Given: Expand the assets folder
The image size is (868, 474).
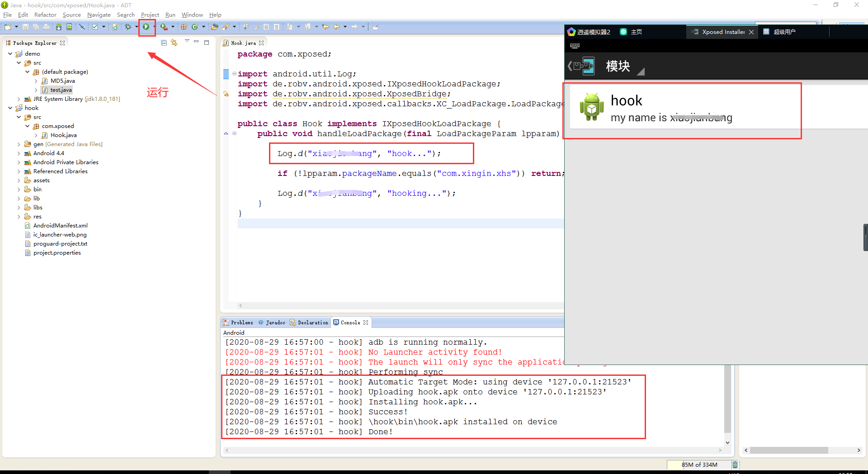Looking at the screenshot, I should pyautogui.click(x=19, y=180).
